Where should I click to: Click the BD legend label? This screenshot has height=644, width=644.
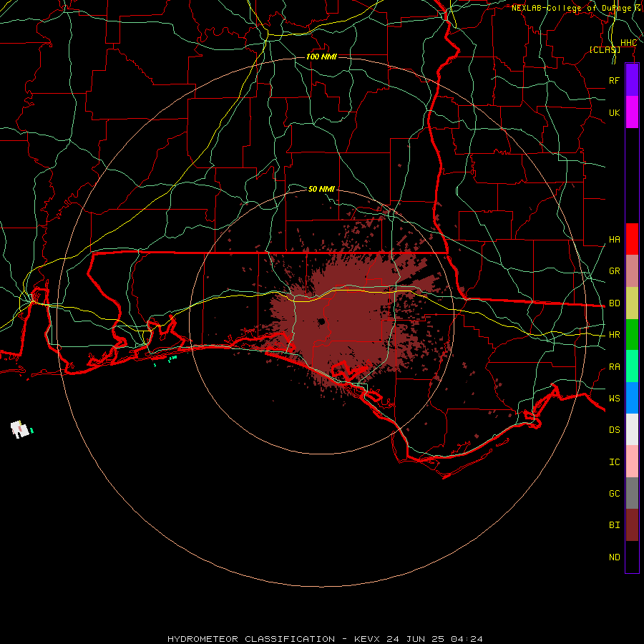tap(614, 303)
